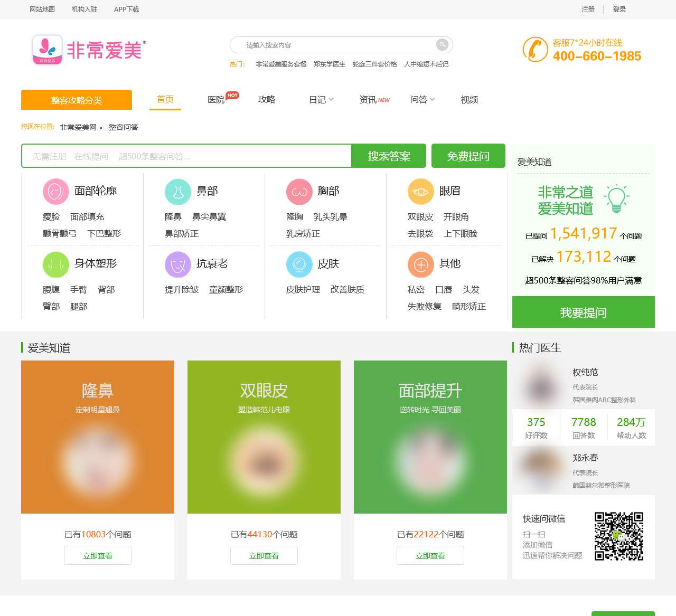Click the search magnifier icon
This screenshot has height=616, width=676.
coord(442,44)
